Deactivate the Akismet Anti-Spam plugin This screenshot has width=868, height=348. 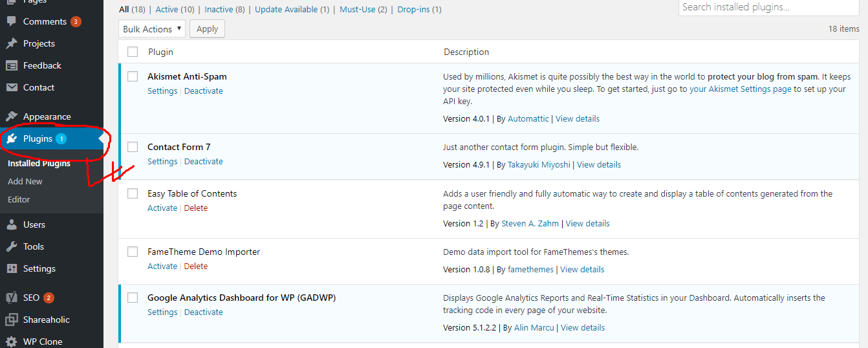click(204, 91)
